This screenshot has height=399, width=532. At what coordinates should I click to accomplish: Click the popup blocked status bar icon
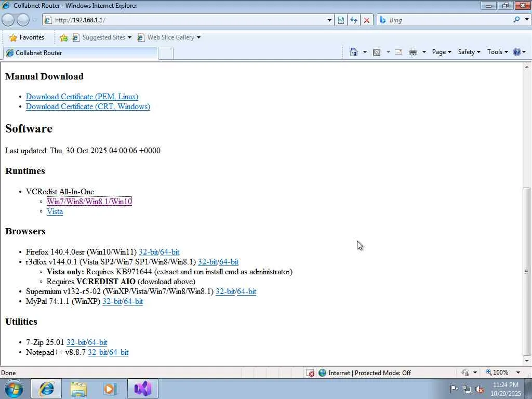point(310,373)
